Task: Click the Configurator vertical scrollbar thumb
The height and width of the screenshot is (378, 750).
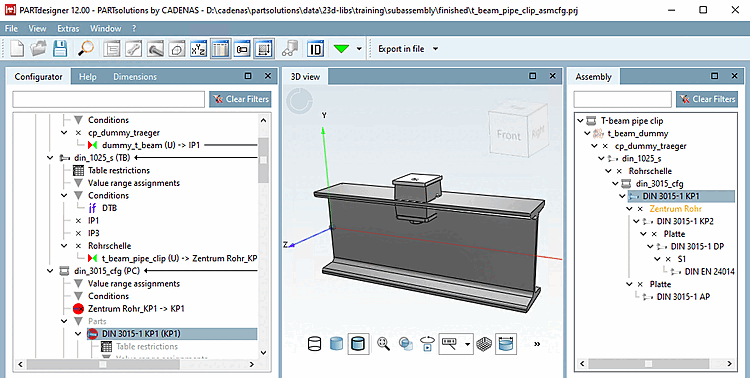Action: pyautogui.click(x=263, y=161)
